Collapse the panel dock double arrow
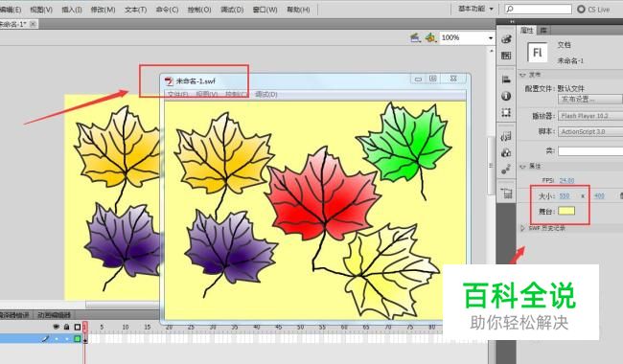 512,21
